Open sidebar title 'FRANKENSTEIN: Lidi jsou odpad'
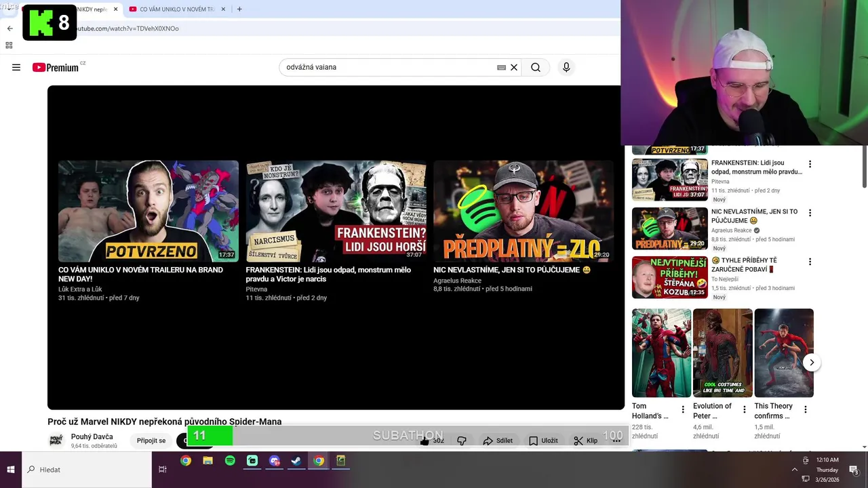 756,167
